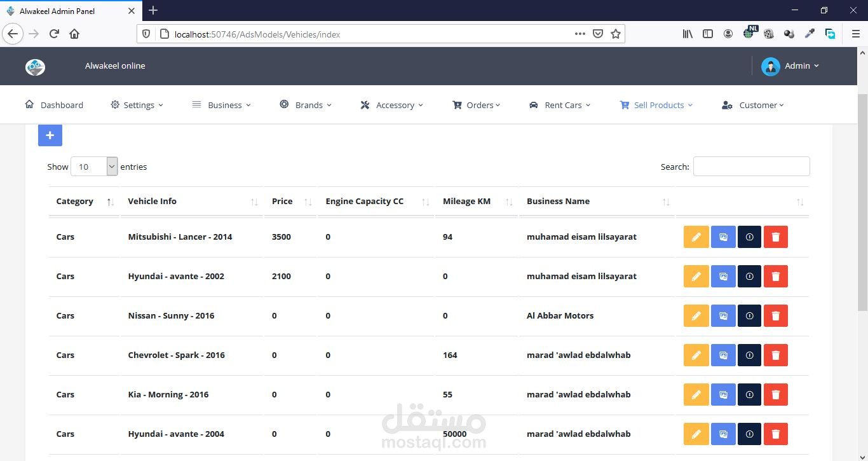
Task: Expand the Accessory menu
Action: pyautogui.click(x=391, y=105)
